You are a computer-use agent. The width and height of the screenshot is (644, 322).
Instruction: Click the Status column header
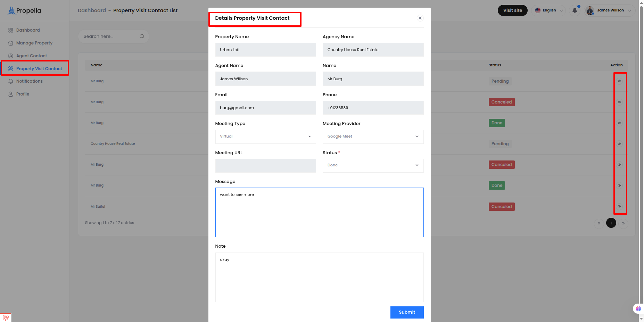click(x=495, y=65)
